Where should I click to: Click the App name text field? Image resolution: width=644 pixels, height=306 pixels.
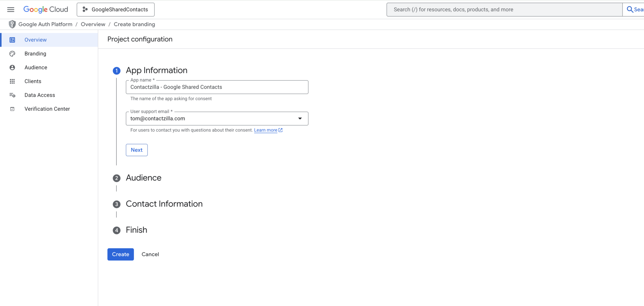pyautogui.click(x=217, y=87)
